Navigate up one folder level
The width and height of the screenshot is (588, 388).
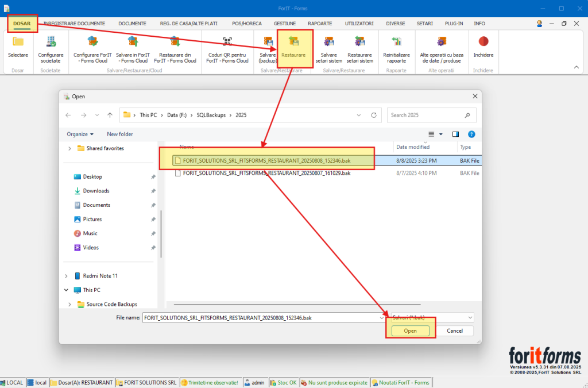click(110, 115)
